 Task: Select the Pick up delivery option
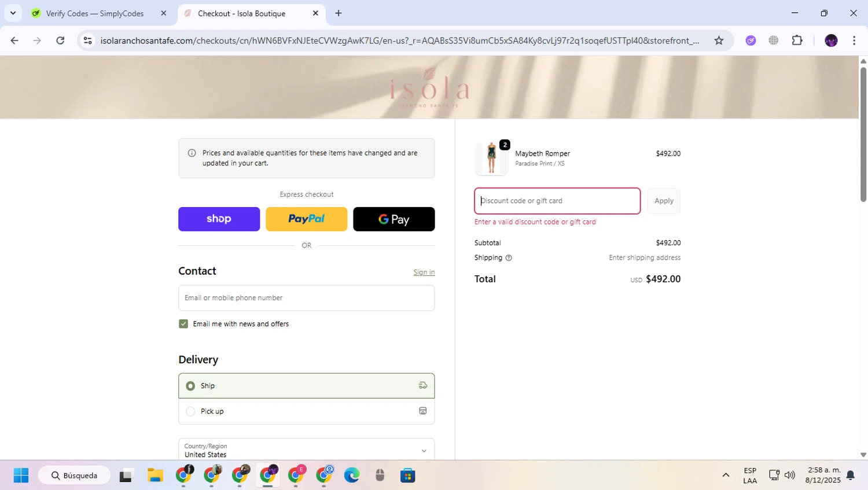pyautogui.click(x=306, y=411)
